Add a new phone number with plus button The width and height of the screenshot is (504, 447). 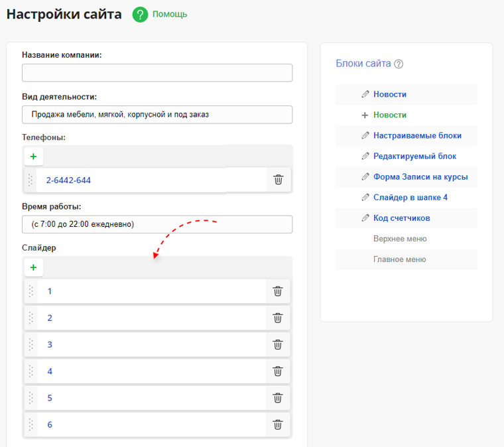(x=33, y=157)
